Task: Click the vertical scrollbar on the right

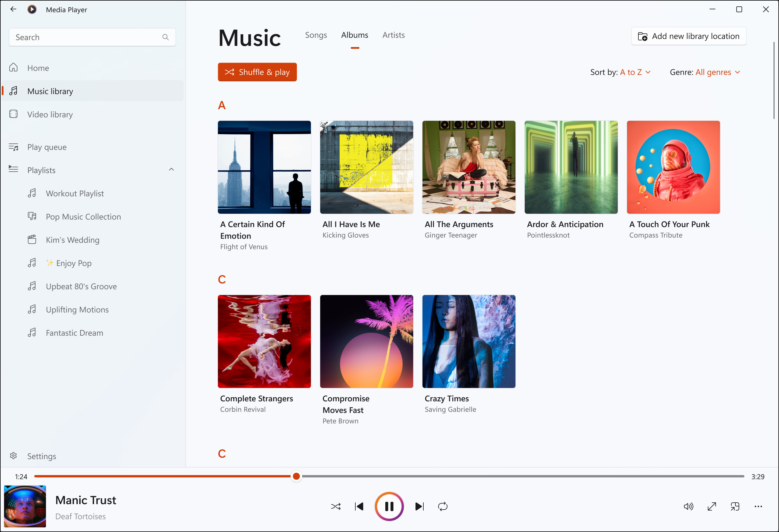Action: pos(774,80)
